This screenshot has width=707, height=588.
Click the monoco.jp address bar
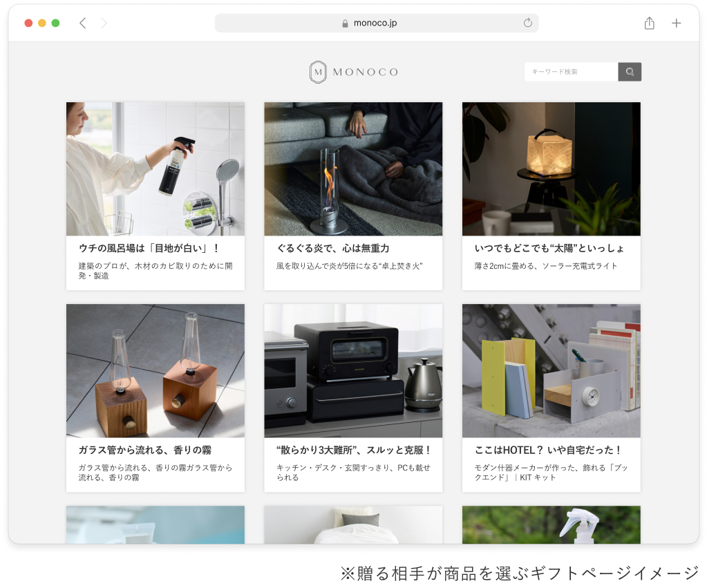pos(376,23)
